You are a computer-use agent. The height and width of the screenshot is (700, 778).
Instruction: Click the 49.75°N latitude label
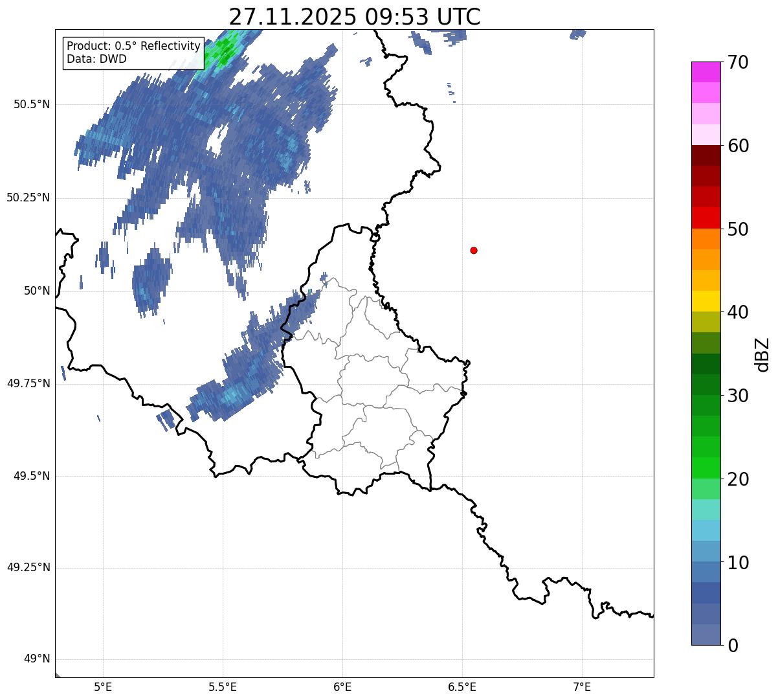pos(28,383)
